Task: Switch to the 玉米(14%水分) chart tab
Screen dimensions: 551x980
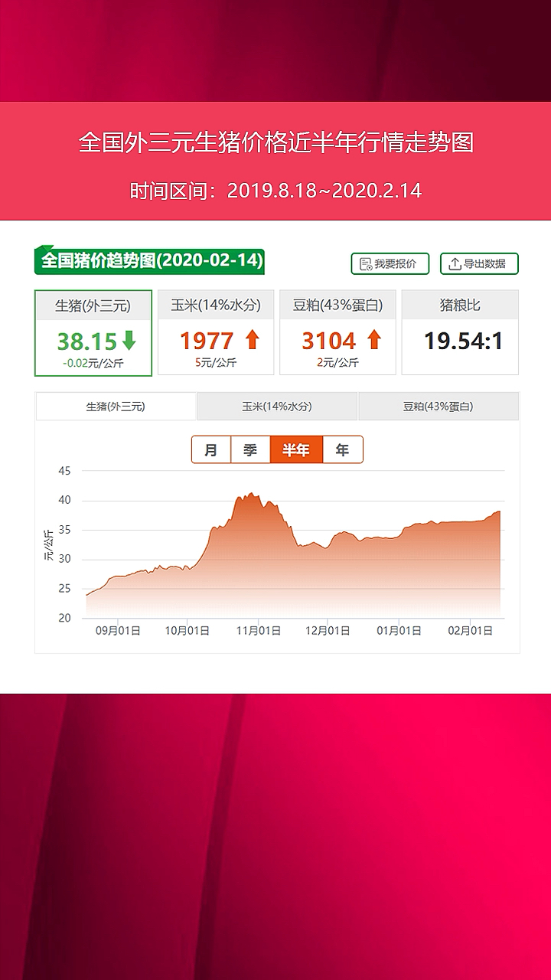Action: pyautogui.click(x=277, y=407)
